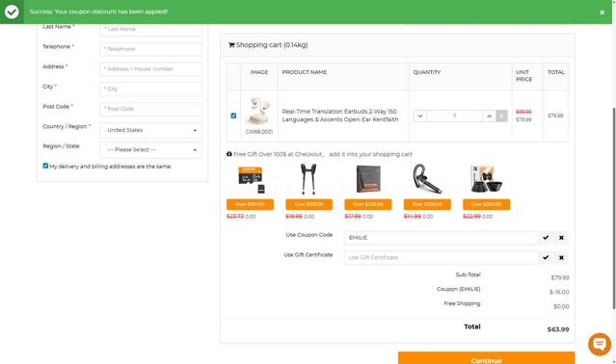616x364 pixels.
Task: Increase earbuds quantity with up arrow
Action: tap(489, 116)
